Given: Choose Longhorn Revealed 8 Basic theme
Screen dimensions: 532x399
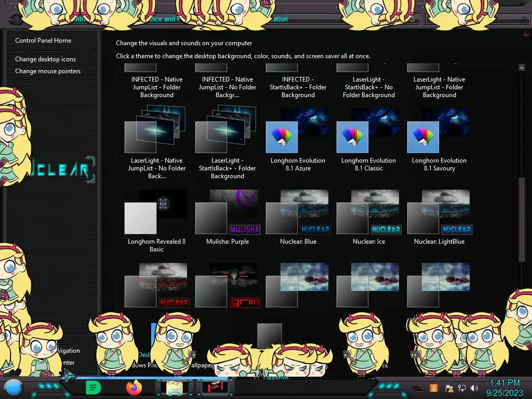Looking at the screenshot, I should coord(157,221).
